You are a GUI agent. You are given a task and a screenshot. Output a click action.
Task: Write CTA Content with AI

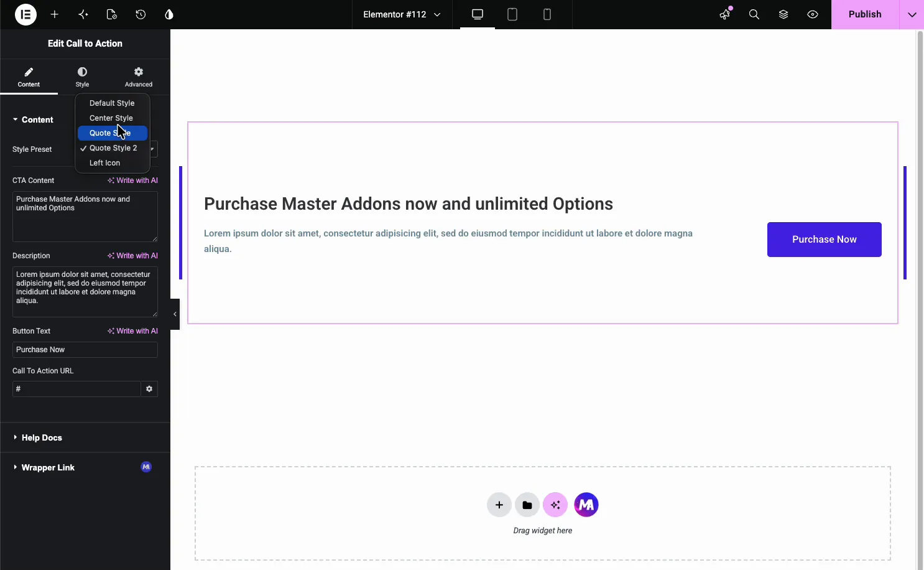pyautogui.click(x=132, y=180)
